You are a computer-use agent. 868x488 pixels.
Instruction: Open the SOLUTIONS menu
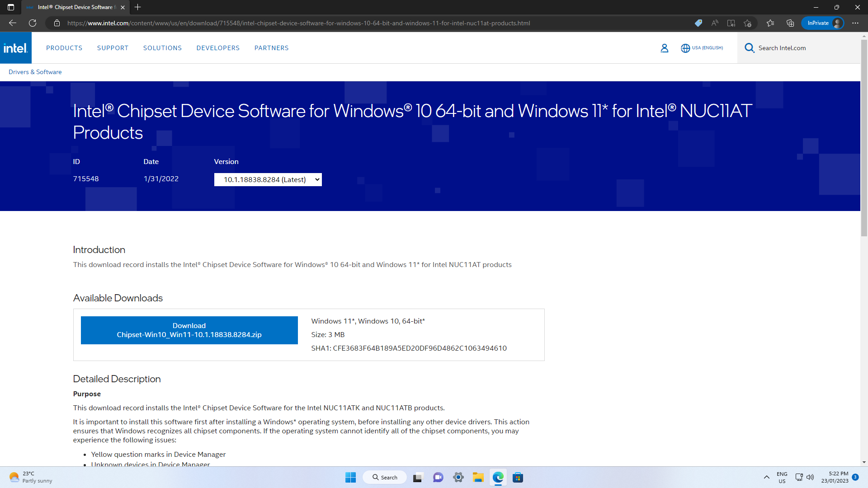tap(162, 48)
